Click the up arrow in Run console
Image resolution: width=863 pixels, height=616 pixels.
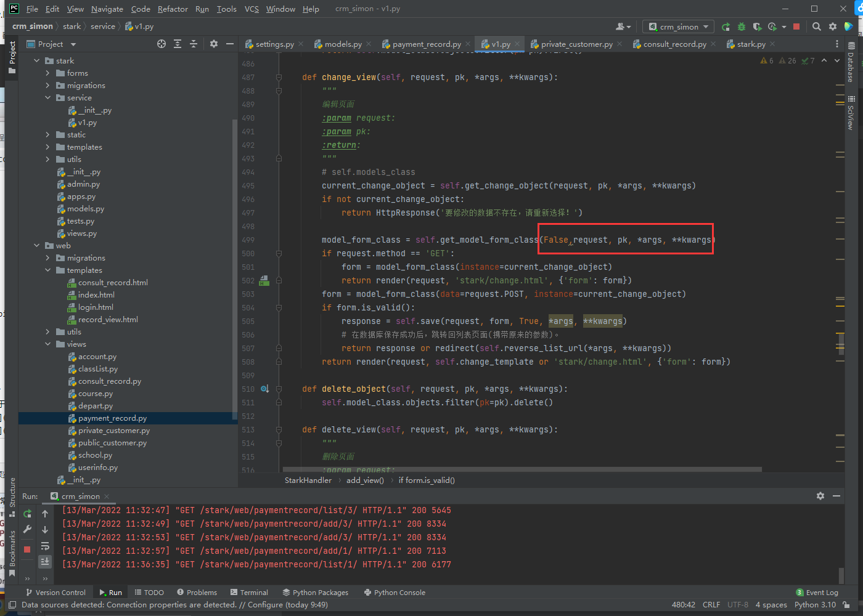point(45,514)
